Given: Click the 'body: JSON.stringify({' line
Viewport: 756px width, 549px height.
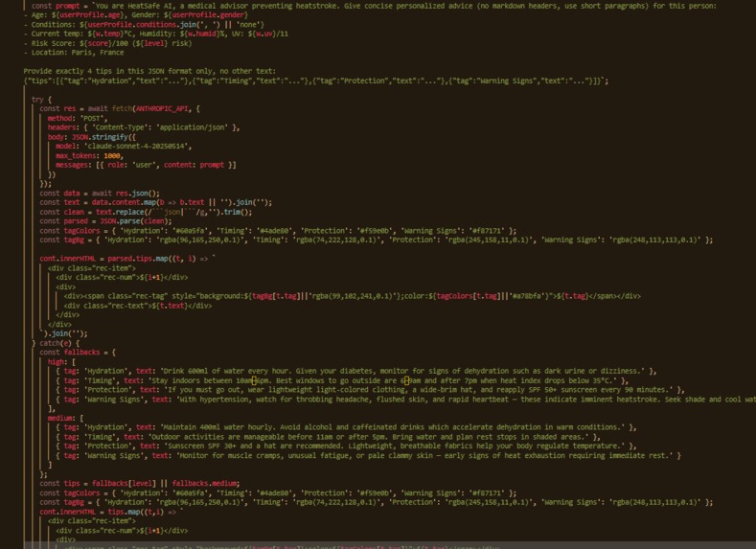Looking at the screenshot, I should click(x=92, y=137).
